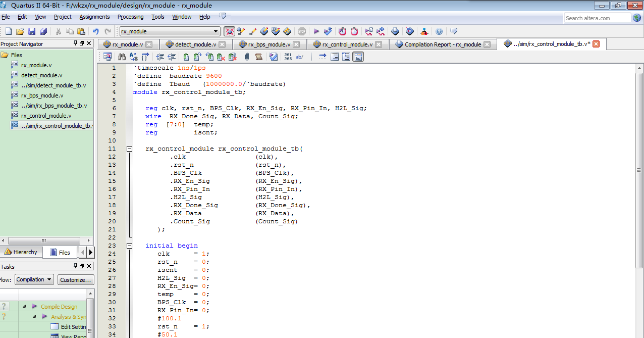The image size is (644, 338).
Task: Run Analysis & Synthesis
Action: [328, 31]
